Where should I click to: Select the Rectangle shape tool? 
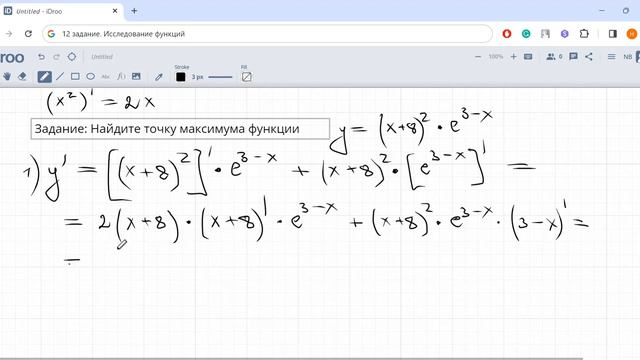pos(75,76)
